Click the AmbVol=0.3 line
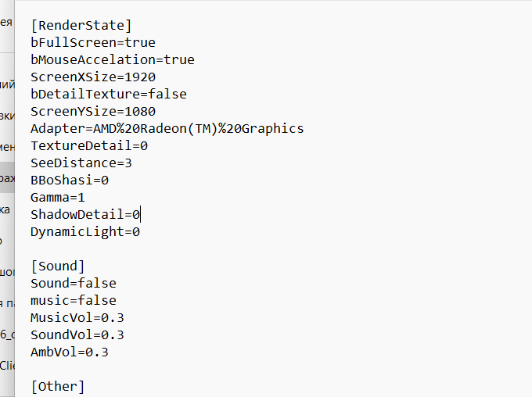The image size is (532, 397). pyautogui.click(x=70, y=352)
